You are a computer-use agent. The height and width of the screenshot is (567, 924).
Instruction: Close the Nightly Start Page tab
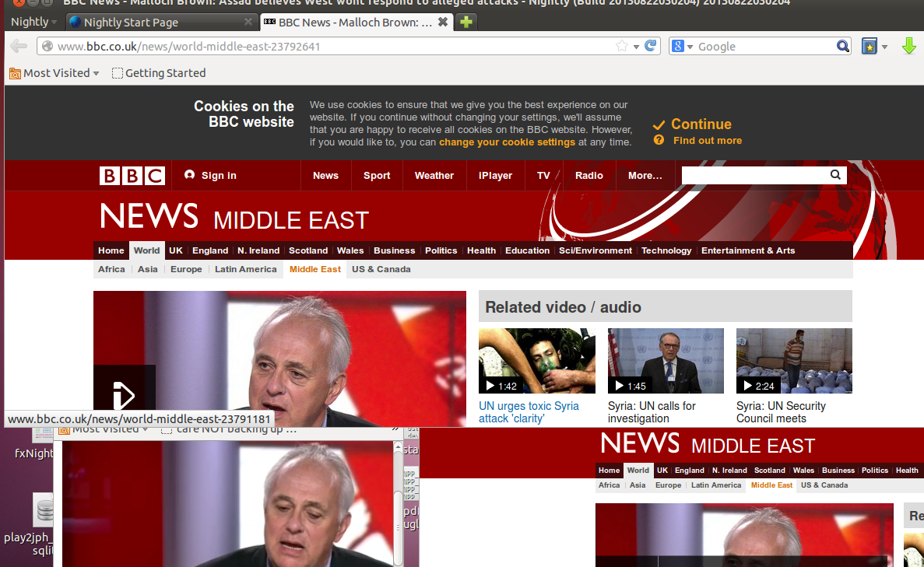tap(248, 22)
